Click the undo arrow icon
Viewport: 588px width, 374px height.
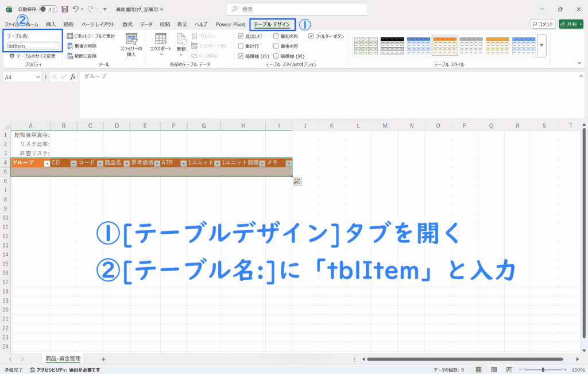point(75,9)
